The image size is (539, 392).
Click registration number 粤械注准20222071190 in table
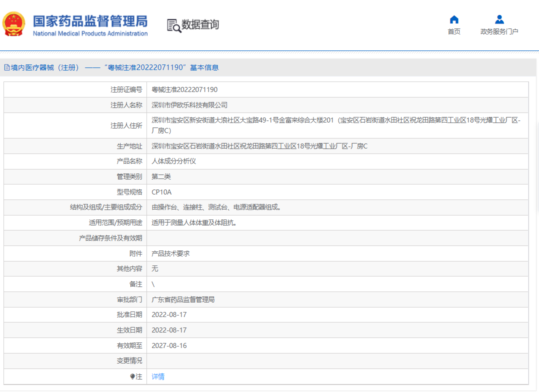pyautogui.click(x=184, y=89)
